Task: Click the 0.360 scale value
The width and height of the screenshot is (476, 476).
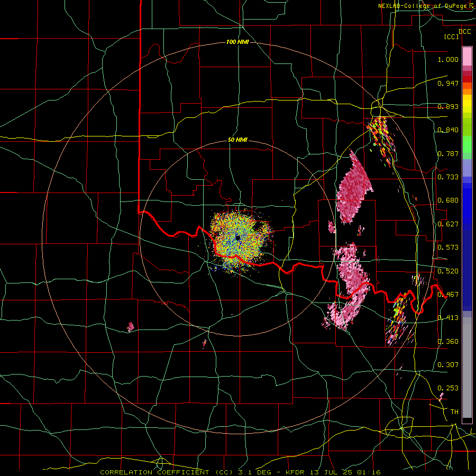Action: (448, 342)
